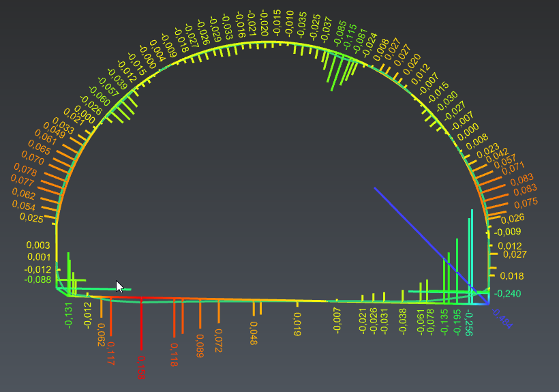Viewport: 559px width, 392px height.
Task: Click the long blue diagonal line
Action: [431, 246]
